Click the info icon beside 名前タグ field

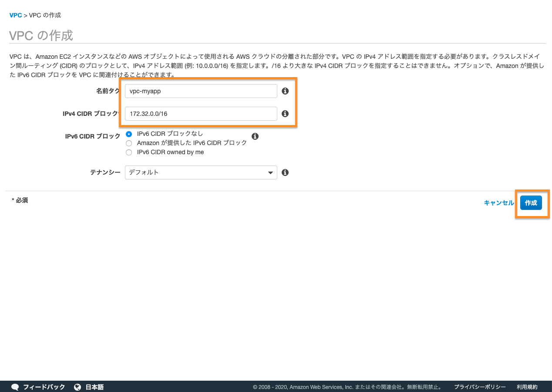[285, 91]
